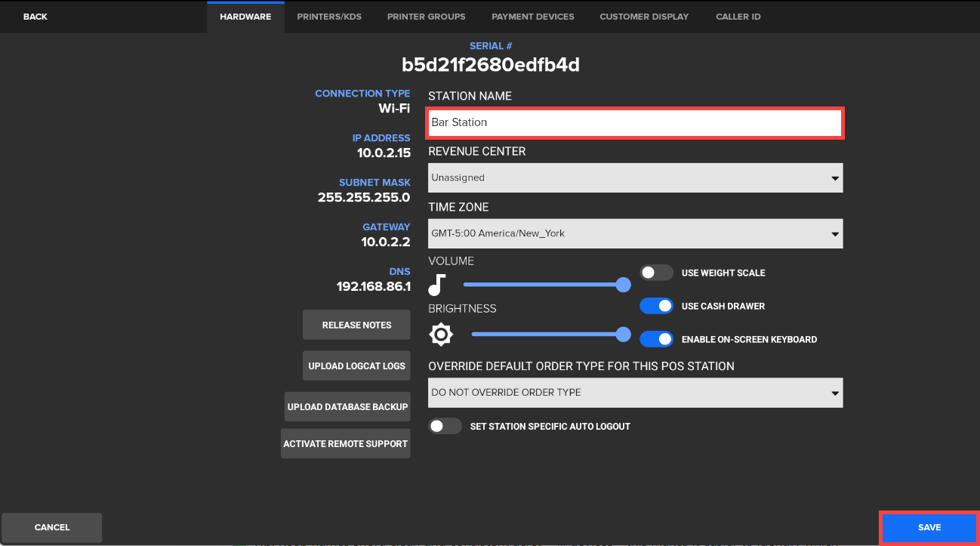980x546 pixels.
Task: Open the Caller ID tab
Action: point(738,17)
